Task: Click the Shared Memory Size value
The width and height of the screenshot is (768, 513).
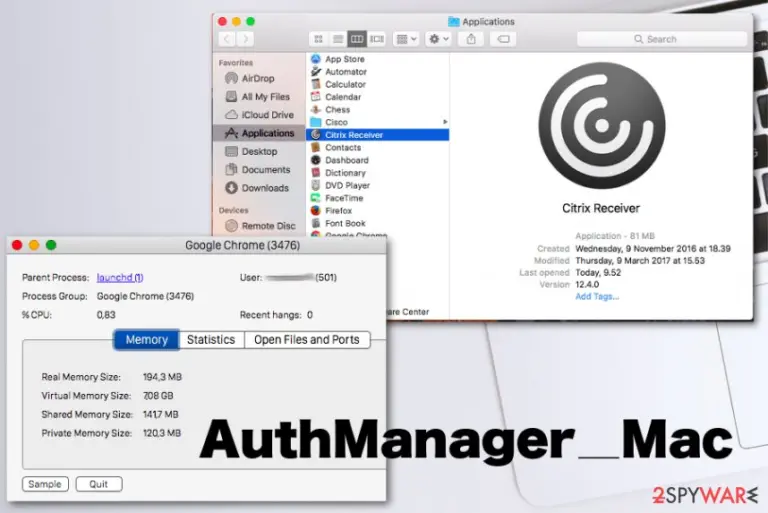Action: pos(161,415)
